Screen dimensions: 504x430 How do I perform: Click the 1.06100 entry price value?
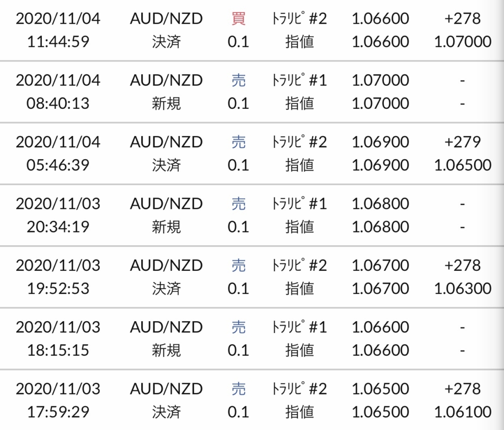pyautogui.click(x=463, y=412)
